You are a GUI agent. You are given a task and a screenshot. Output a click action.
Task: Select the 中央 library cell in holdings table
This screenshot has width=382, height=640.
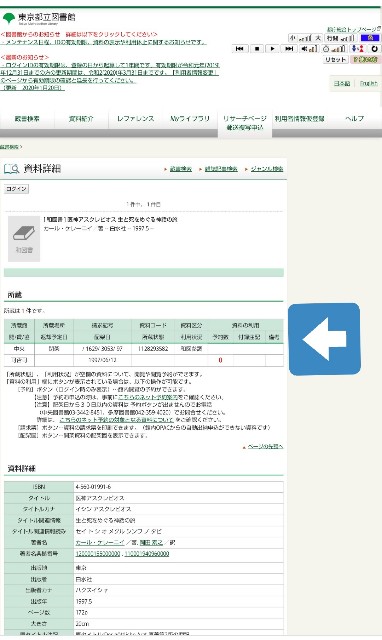[19, 349]
